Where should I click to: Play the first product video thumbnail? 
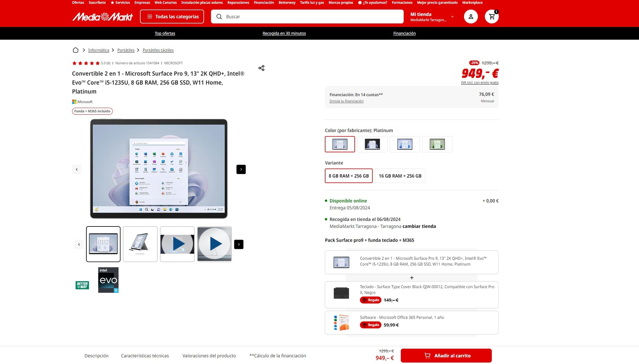point(177,244)
